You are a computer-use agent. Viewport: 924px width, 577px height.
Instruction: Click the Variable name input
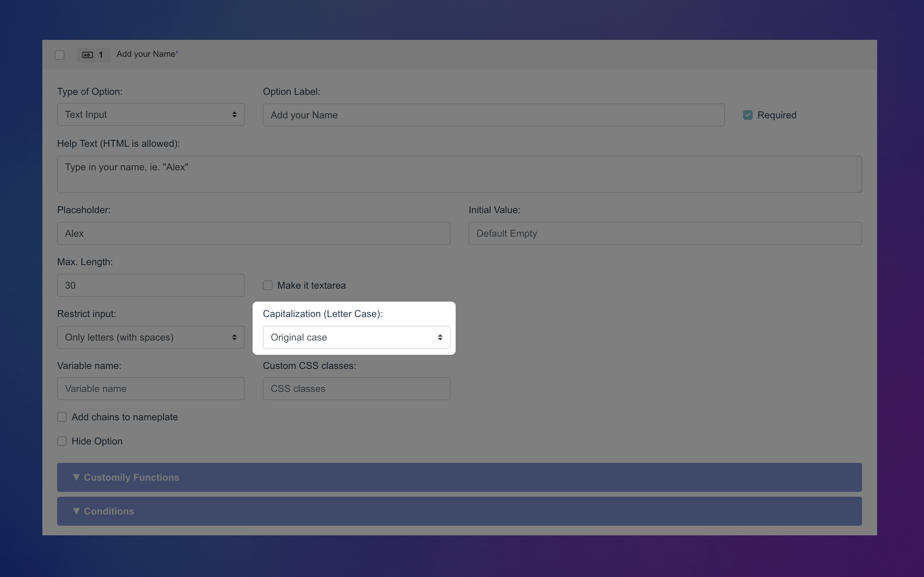pyautogui.click(x=150, y=389)
